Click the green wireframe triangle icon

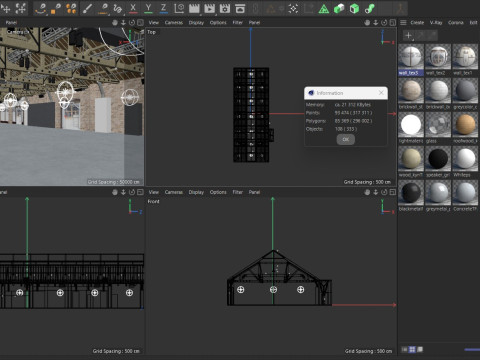[323, 9]
